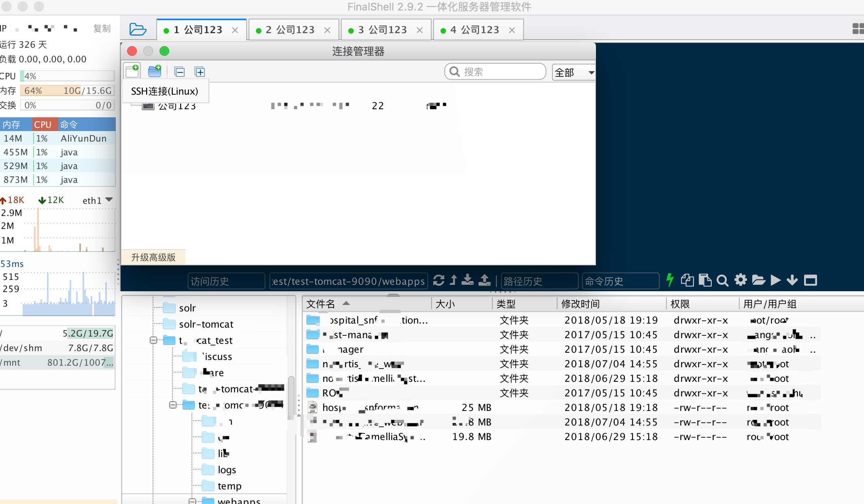
Task: Sort file list by 修改时间 header
Action: click(611, 304)
